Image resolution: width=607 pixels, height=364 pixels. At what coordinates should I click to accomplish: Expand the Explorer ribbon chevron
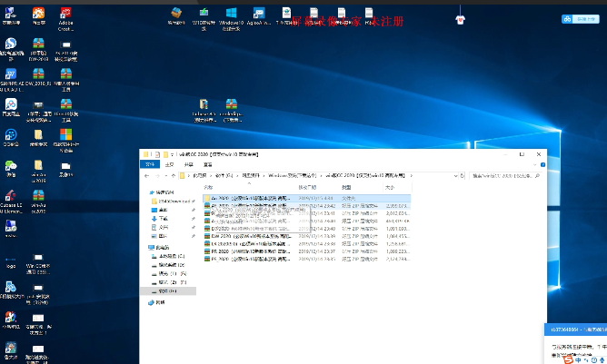(534, 165)
